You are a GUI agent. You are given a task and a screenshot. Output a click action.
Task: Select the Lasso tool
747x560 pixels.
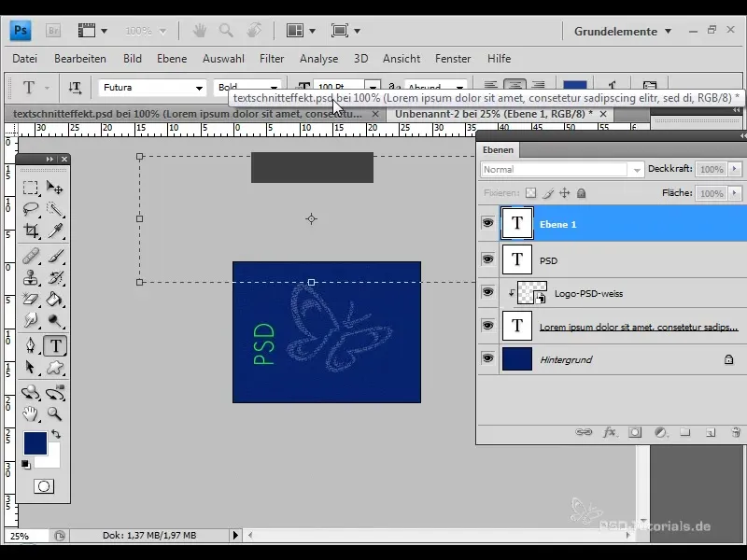coord(31,209)
